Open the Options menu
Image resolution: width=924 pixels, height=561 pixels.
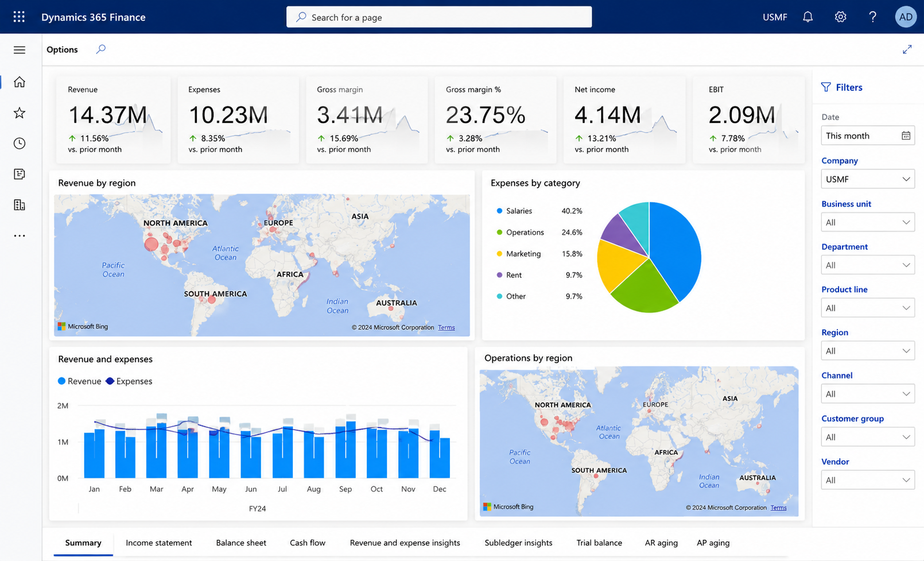coord(62,49)
